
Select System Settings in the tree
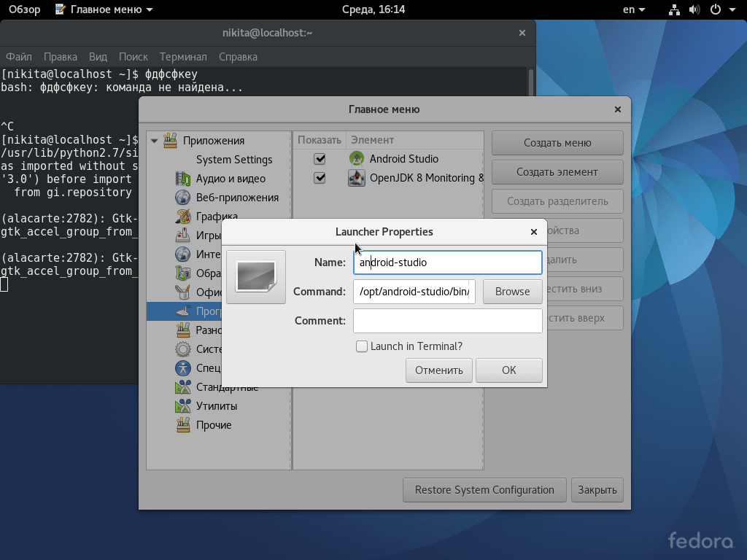click(x=234, y=160)
